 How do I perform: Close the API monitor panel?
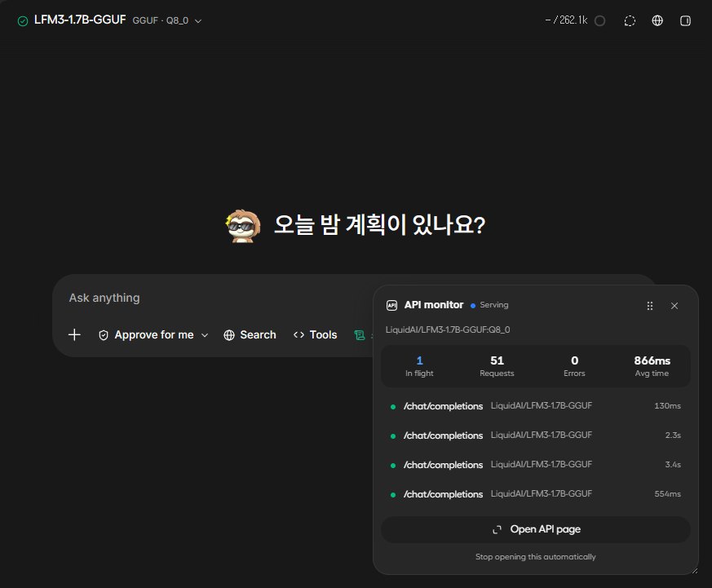pyautogui.click(x=674, y=306)
